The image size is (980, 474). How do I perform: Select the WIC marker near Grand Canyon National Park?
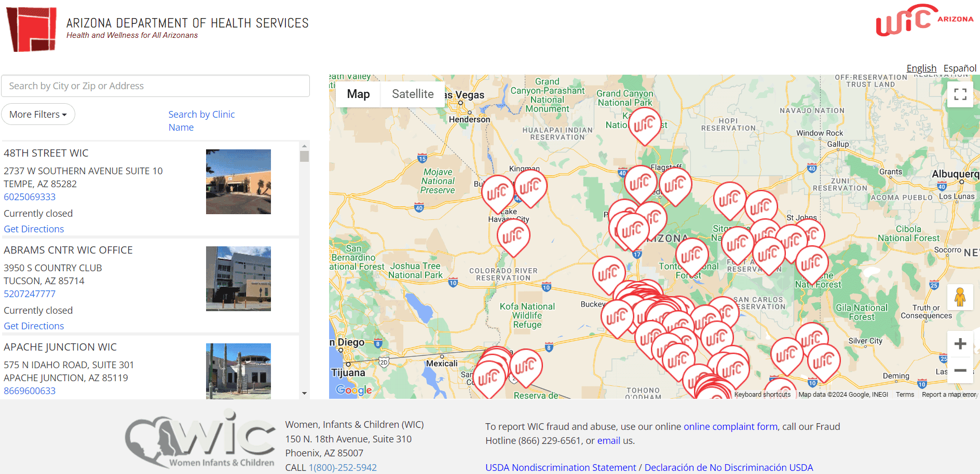(x=645, y=125)
